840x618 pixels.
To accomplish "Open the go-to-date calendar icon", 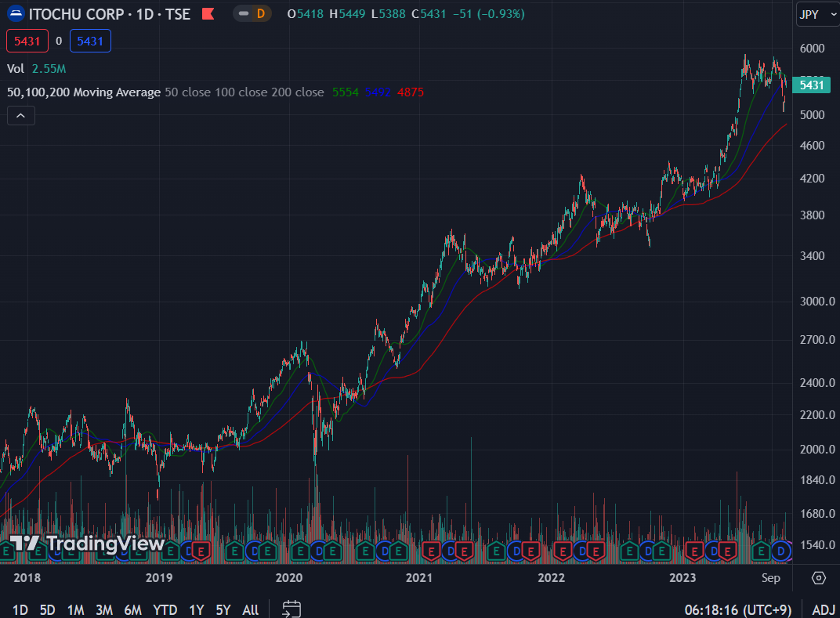I will coord(291,609).
